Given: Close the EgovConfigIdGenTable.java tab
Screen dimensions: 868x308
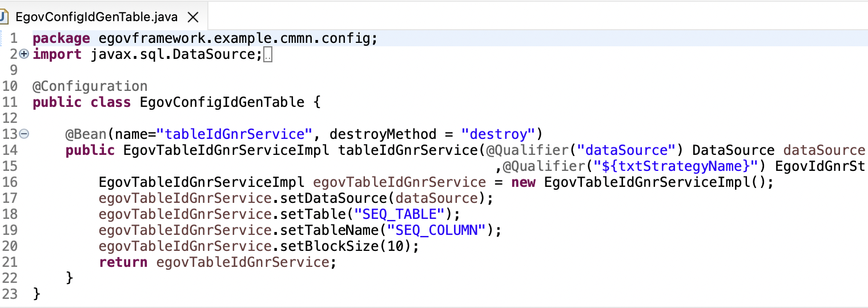Looking at the screenshot, I should 194,17.
